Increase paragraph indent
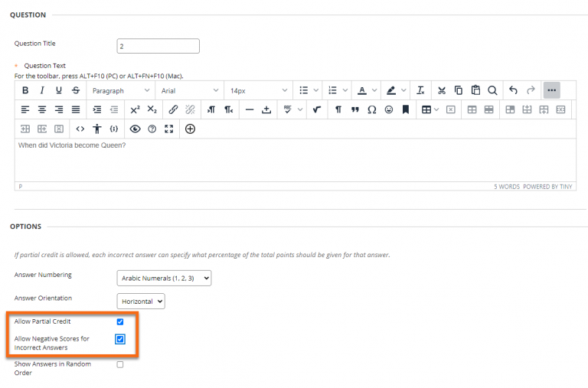Viewport: 588px width, 388px height. click(97, 110)
